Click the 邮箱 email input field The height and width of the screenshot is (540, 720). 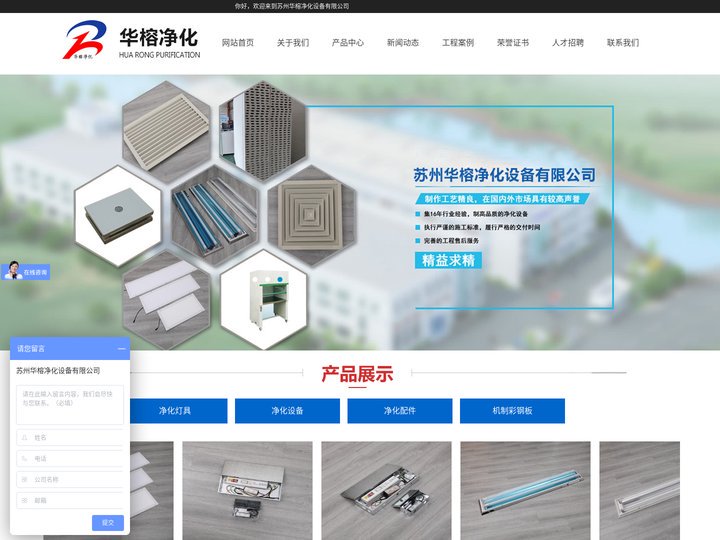coord(70,501)
